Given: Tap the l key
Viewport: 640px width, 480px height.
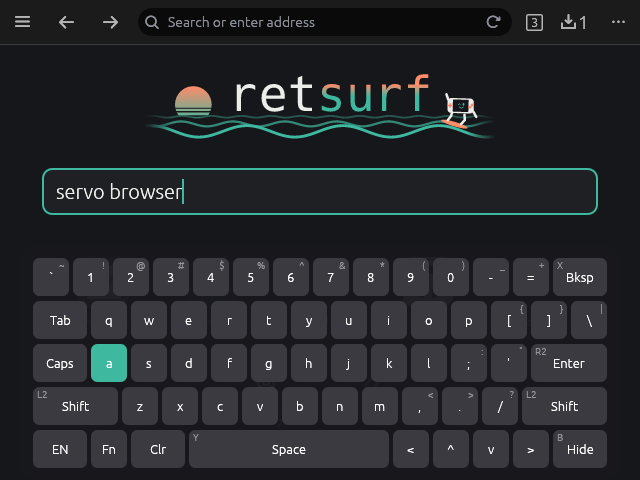Looking at the screenshot, I should click(429, 363).
